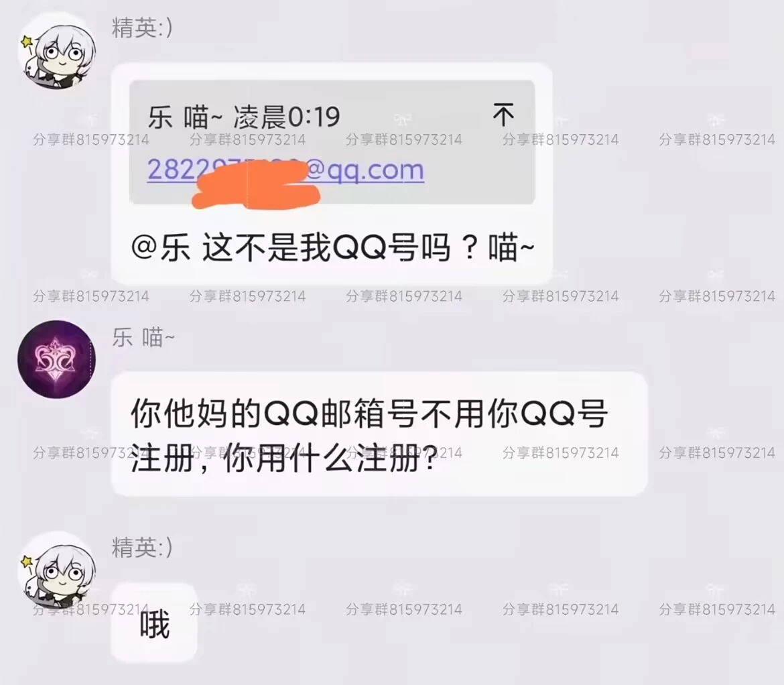Open the purple emblem avatar of 乐 喵~
Screen dimensions: 784x685
pyautogui.click(x=56, y=359)
